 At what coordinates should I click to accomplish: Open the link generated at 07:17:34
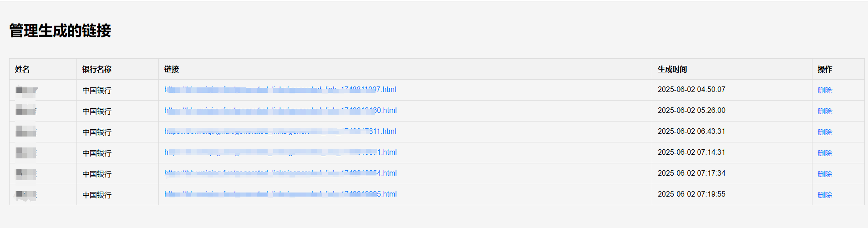point(280,173)
